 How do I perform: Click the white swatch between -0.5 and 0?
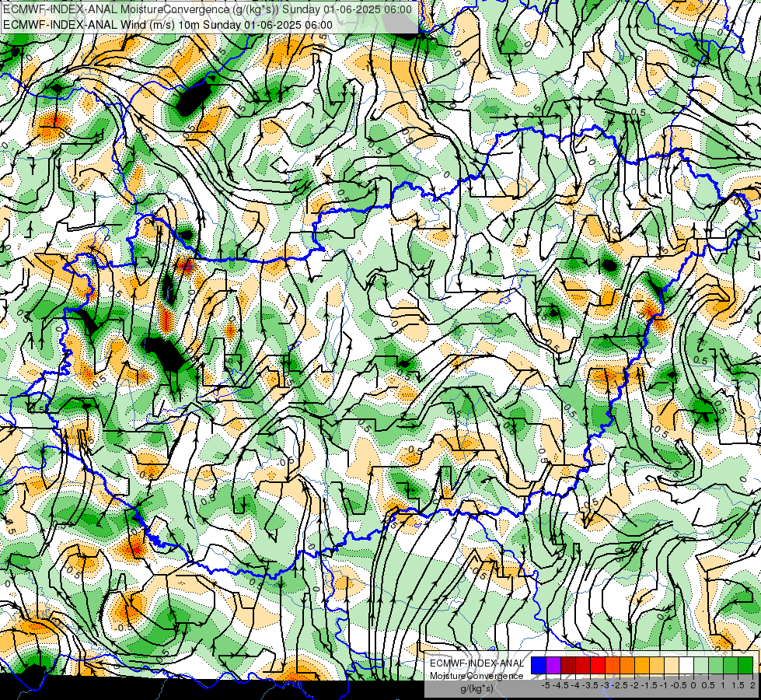(686, 666)
